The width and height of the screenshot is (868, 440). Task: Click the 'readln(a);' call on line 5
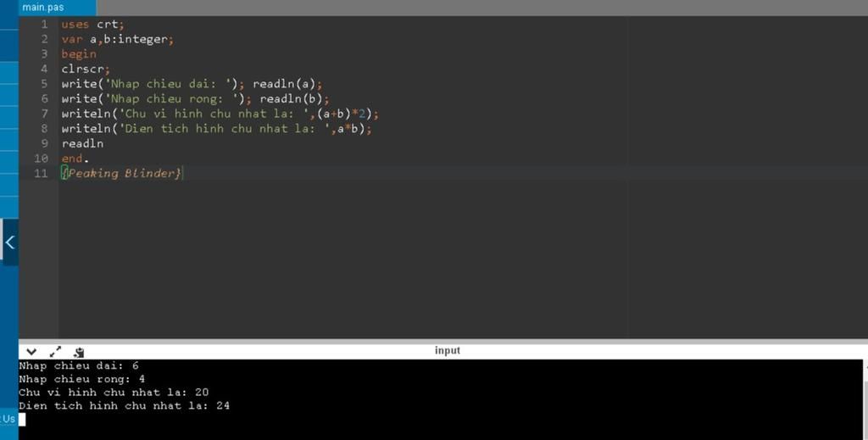coord(287,84)
